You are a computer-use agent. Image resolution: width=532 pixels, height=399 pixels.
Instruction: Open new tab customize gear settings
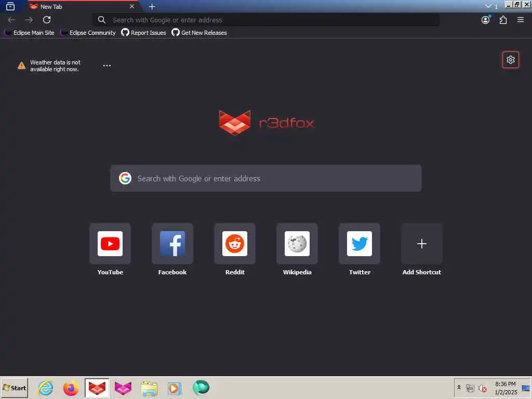(511, 60)
